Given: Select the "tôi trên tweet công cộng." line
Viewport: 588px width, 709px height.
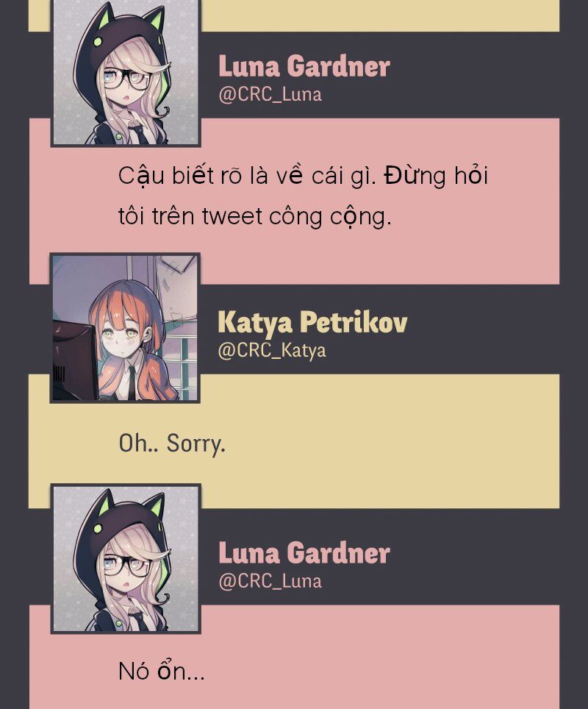Looking at the screenshot, I should [255, 216].
